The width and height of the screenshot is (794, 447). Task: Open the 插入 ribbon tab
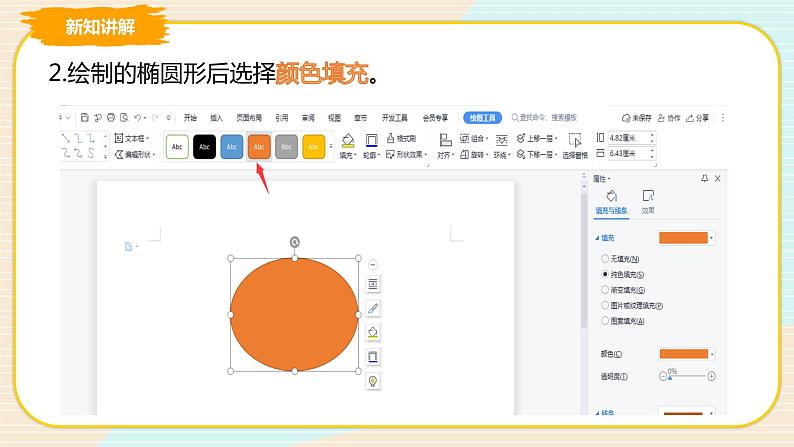pyautogui.click(x=216, y=117)
